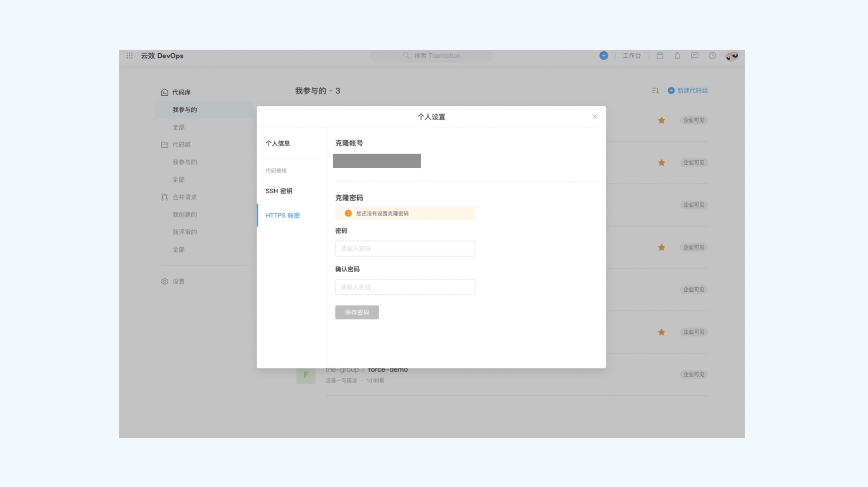This screenshot has width=868, height=487.
Task: Click the 保存密码 button
Action: 357,312
